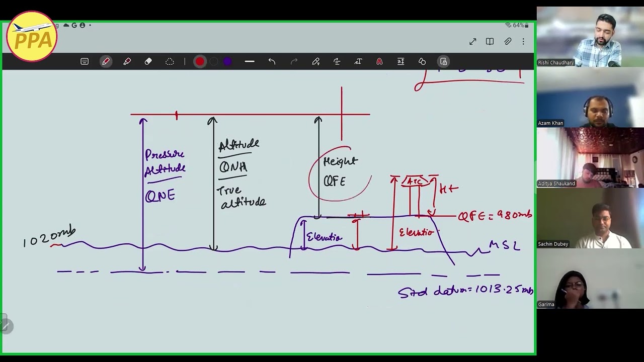The height and width of the screenshot is (362, 644).
Task: Select the Lasso selection tool
Action: pyautogui.click(x=170, y=61)
